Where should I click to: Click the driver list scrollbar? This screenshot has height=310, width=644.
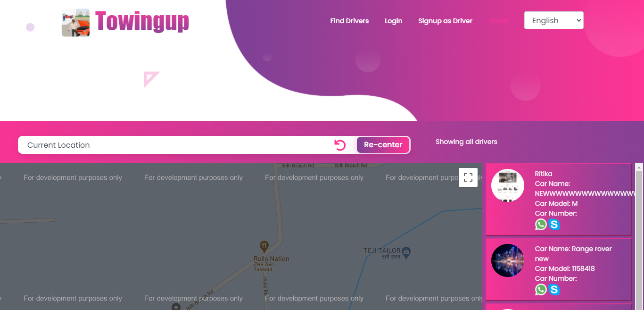[639, 236]
